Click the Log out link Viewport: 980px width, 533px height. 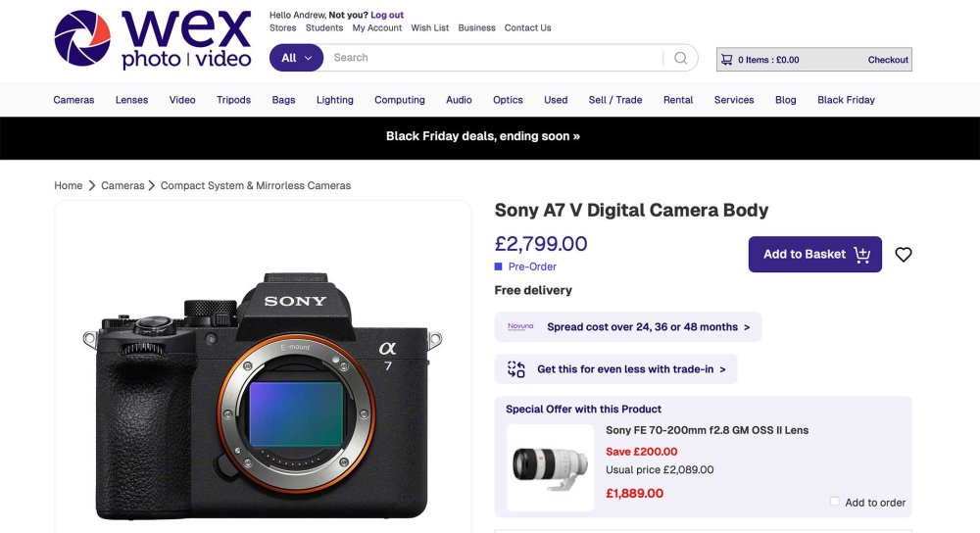coord(387,16)
